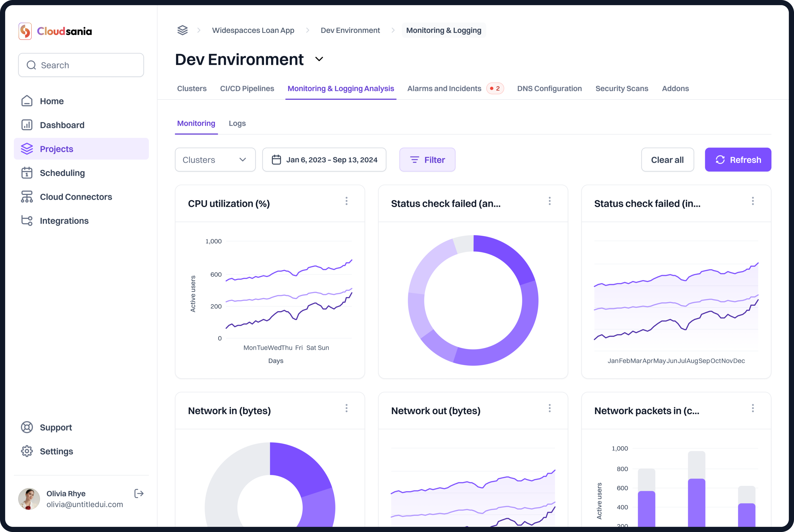Viewport: 794px width, 532px height.
Task: Open the Alarms and Incidents tab
Action: 444,88
